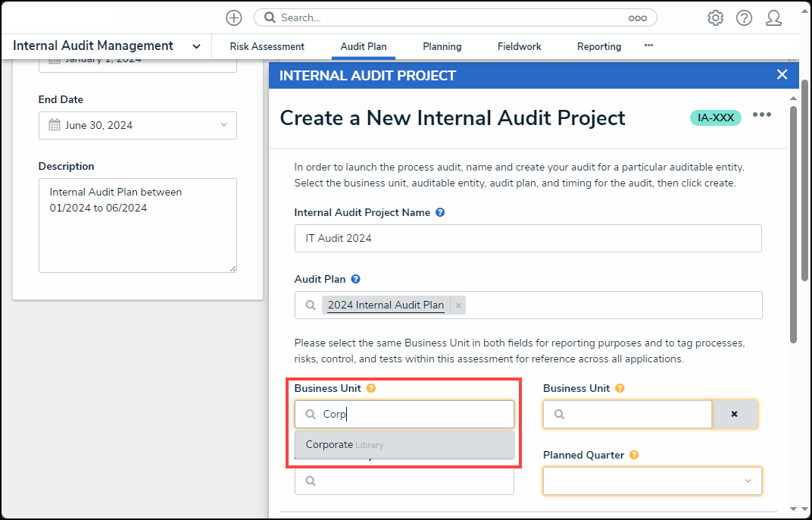Click the plus create-new icon
The image size is (812, 520).
[x=234, y=17]
